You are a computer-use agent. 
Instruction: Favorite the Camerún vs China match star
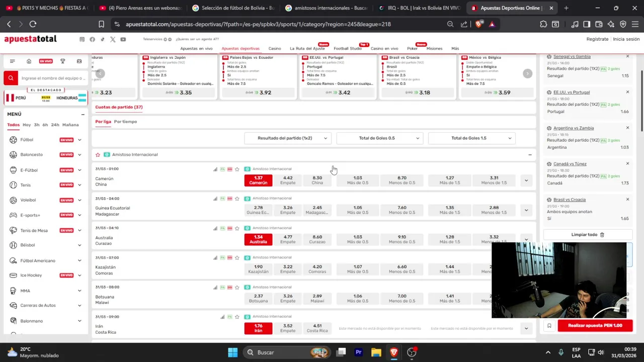(x=237, y=169)
